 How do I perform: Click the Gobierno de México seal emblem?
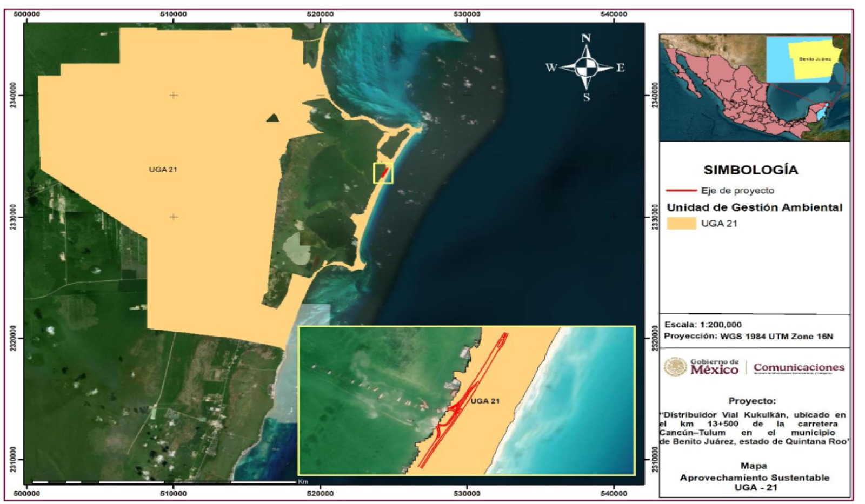(675, 367)
